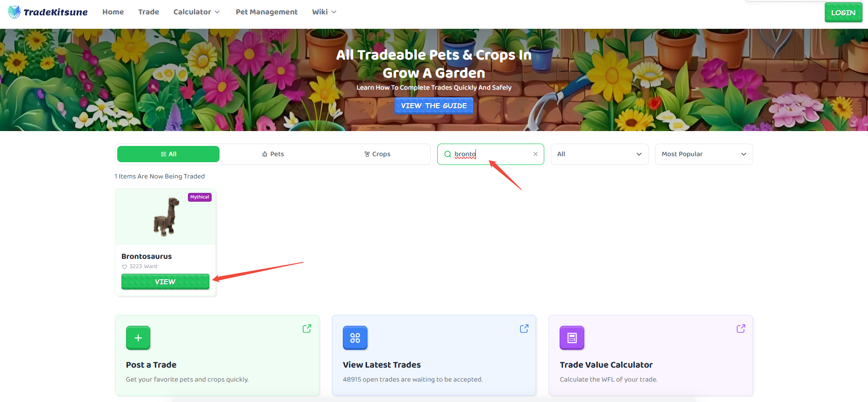Click the green plus icon on Post a Trade
This screenshot has width=868, height=402.
(138, 338)
